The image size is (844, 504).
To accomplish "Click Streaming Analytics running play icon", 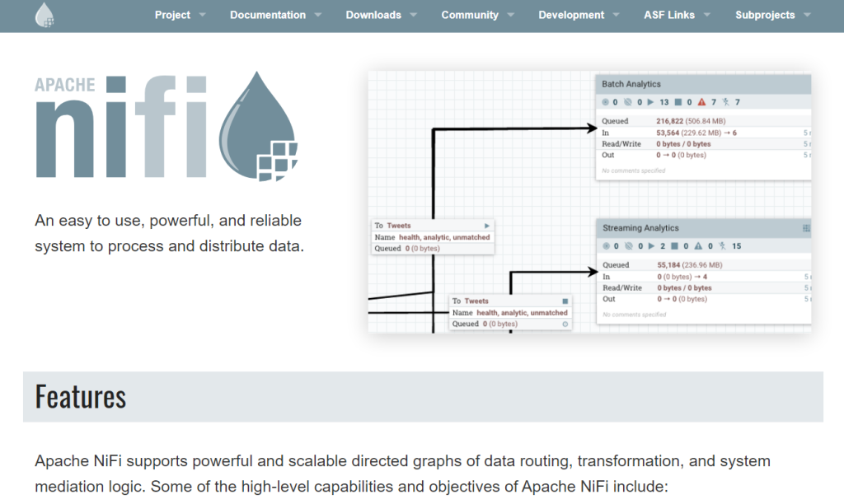I will (x=651, y=245).
